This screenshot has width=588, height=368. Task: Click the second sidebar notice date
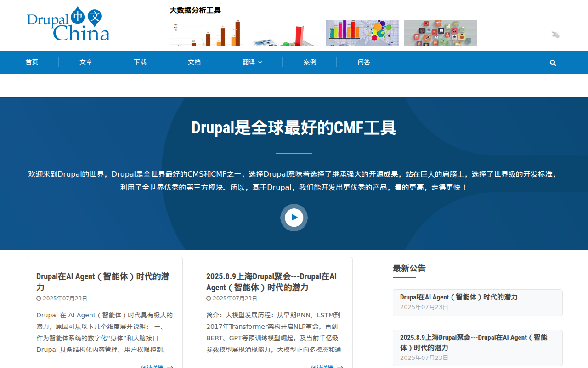click(424, 358)
